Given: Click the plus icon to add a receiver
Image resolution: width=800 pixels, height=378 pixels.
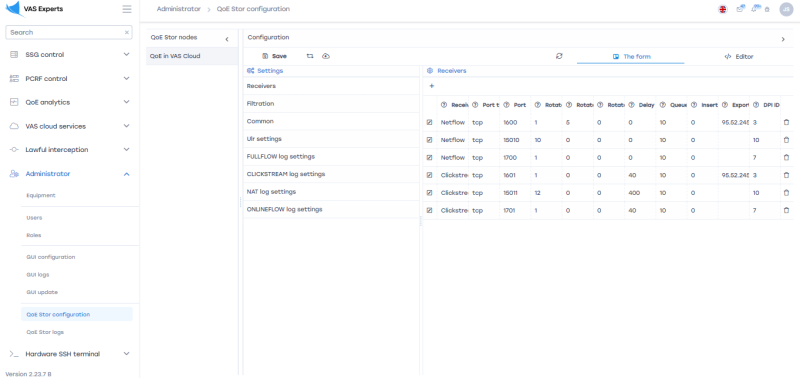Looking at the screenshot, I should pos(432,86).
